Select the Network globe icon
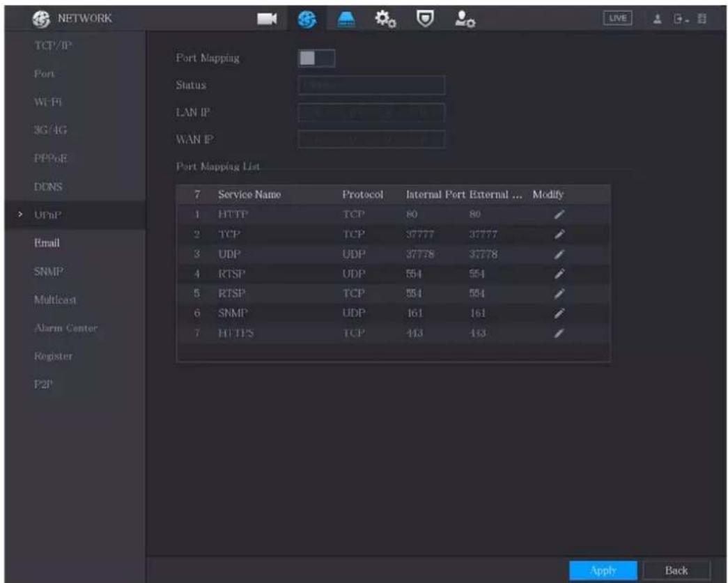728x583 pixels. (307, 19)
